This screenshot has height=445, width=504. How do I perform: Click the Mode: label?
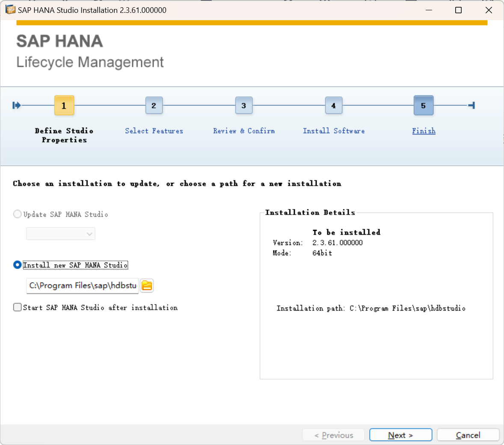(x=282, y=253)
